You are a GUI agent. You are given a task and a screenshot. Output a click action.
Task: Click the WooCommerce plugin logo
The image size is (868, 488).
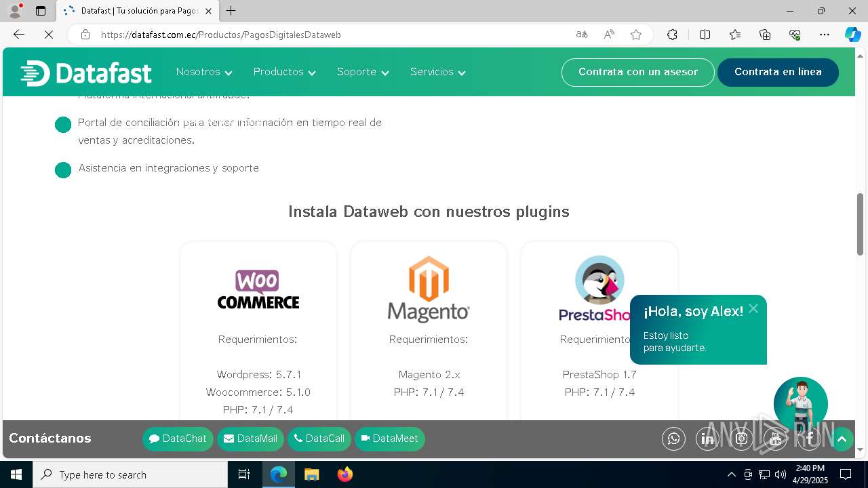[258, 289]
